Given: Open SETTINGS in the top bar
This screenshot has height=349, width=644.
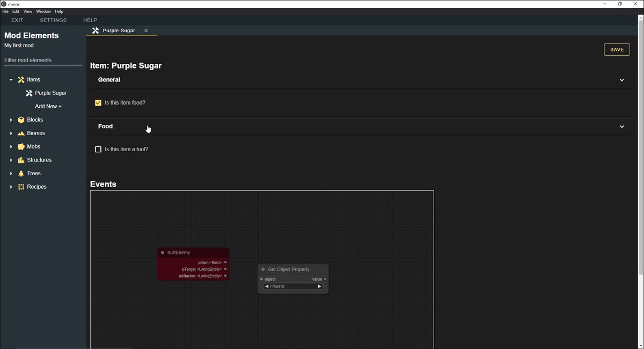Looking at the screenshot, I should 53,20.
